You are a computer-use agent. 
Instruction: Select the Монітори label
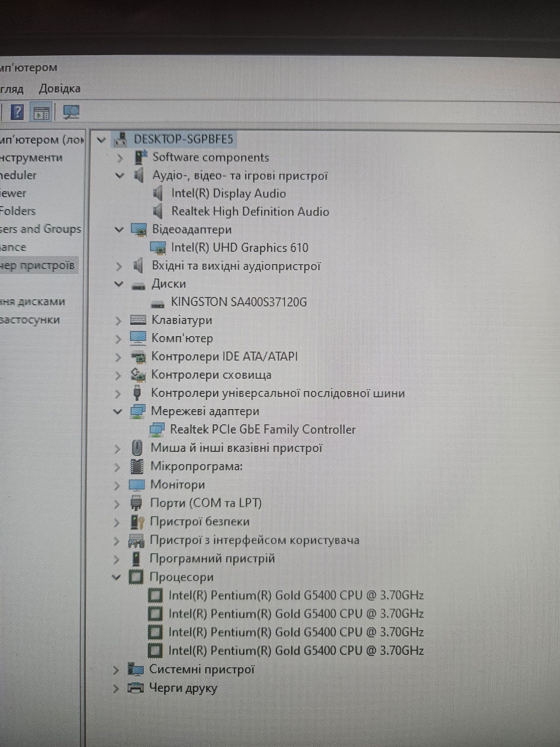coord(178,484)
